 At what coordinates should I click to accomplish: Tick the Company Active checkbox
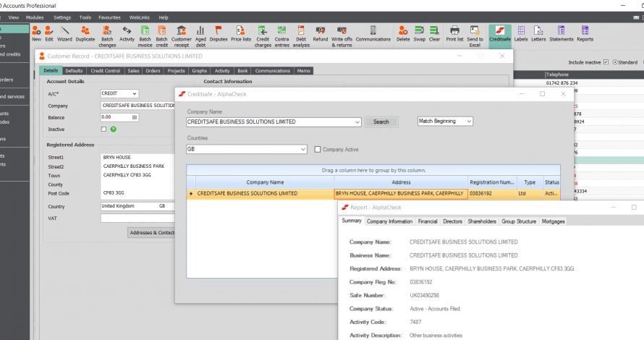[318, 150]
